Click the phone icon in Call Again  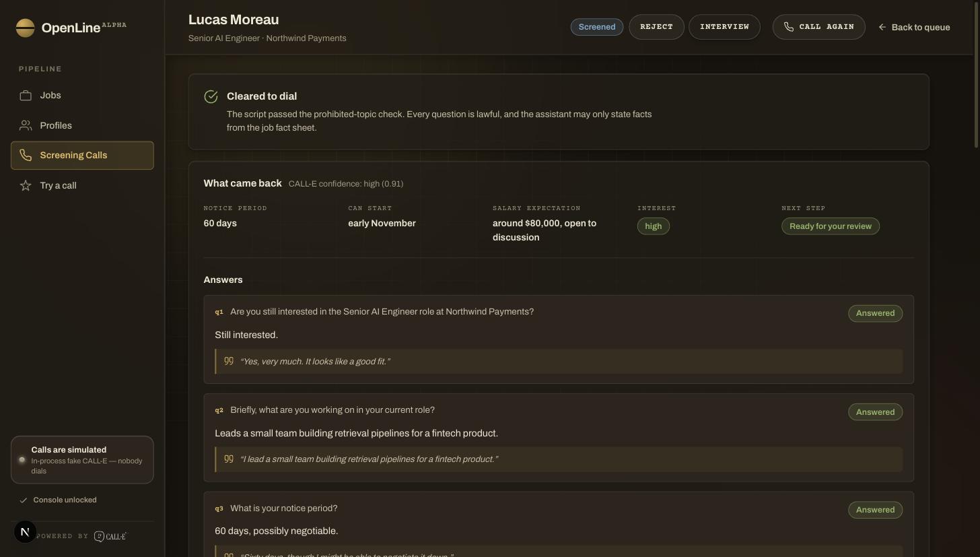[x=789, y=27]
